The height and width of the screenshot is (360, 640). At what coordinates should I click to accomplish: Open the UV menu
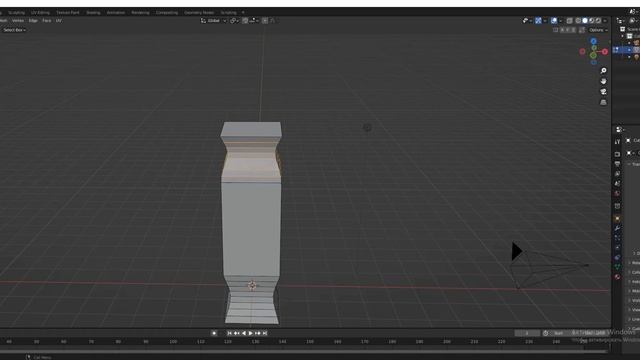click(59, 20)
